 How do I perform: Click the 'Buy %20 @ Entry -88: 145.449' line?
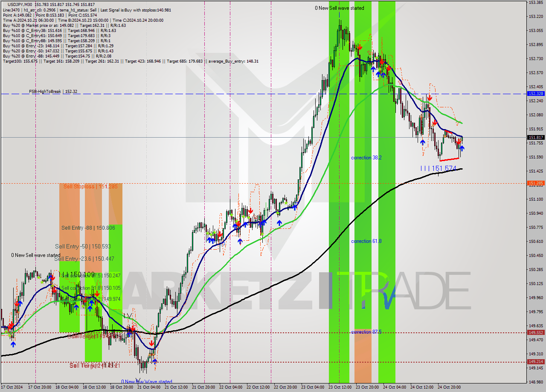57,56
